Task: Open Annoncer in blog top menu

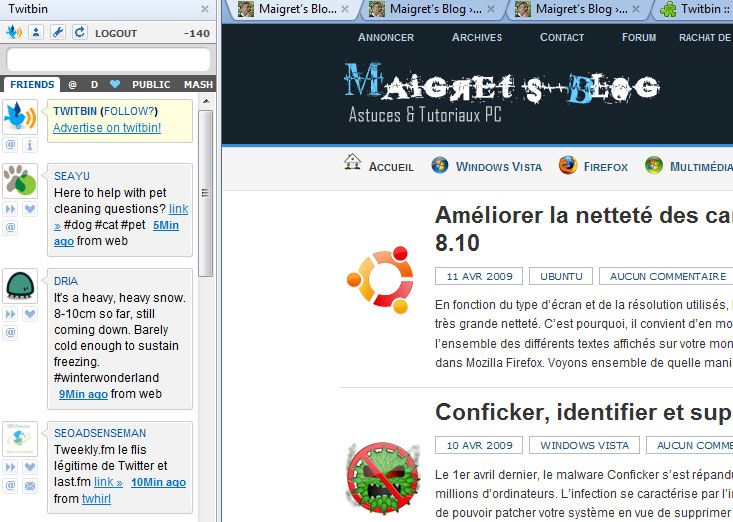Action: coord(386,37)
